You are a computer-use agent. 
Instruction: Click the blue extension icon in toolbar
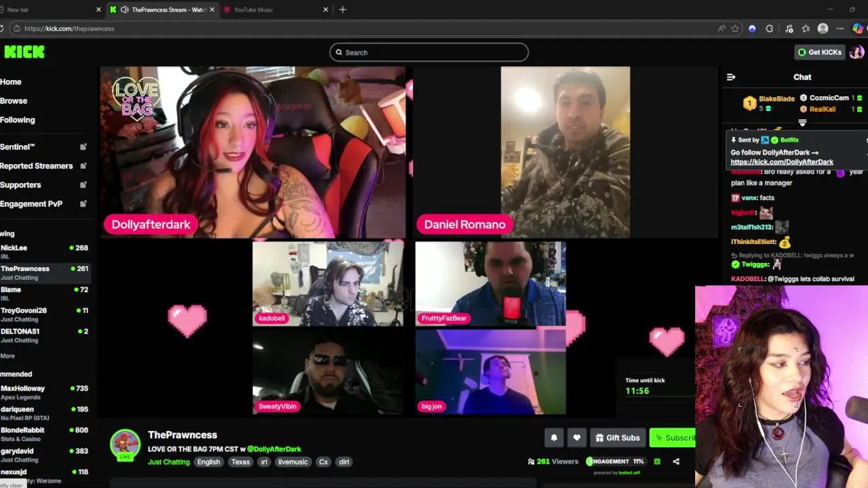pyautogui.click(x=752, y=28)
